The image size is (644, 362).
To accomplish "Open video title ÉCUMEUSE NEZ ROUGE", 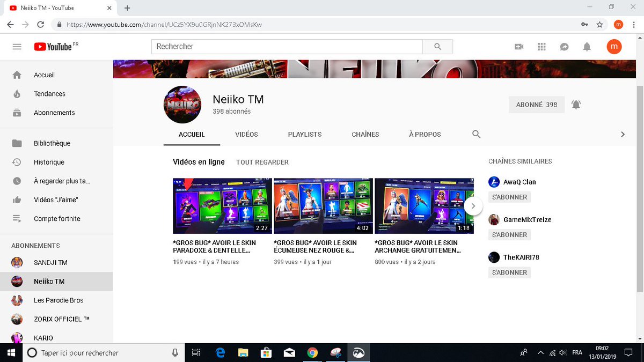I will pyautogui.click(x=315, y=247).
